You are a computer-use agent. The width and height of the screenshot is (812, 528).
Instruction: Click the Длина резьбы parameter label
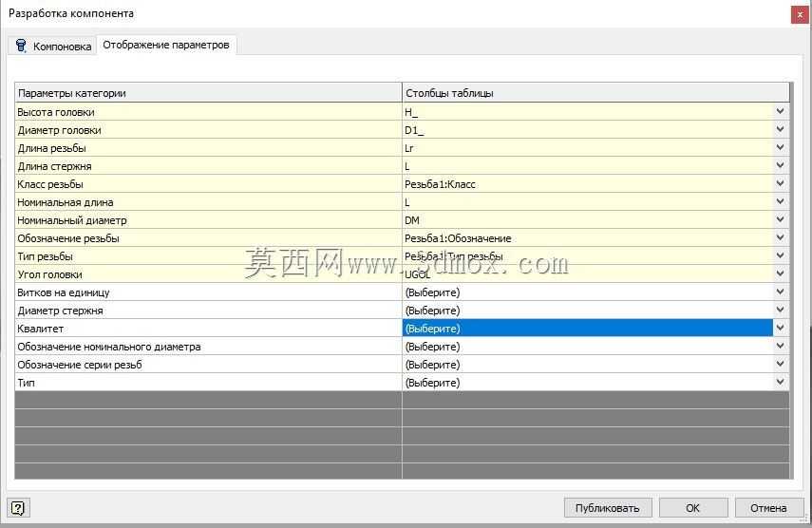coord(51,148)
